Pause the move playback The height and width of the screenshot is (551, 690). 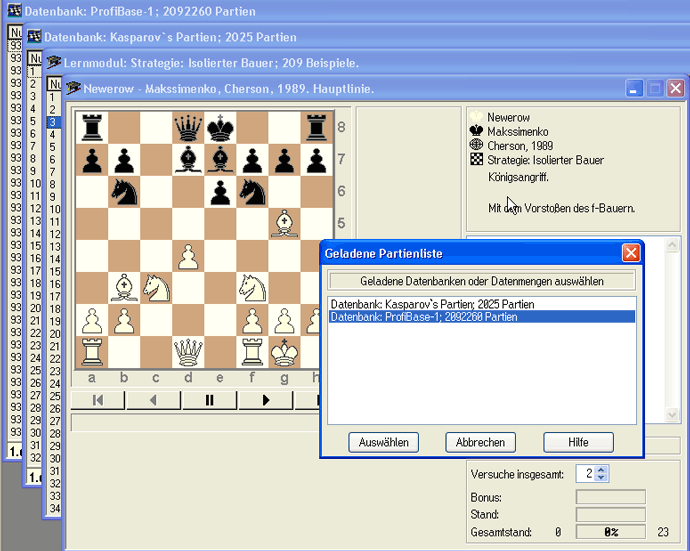(x=209, y=400)
